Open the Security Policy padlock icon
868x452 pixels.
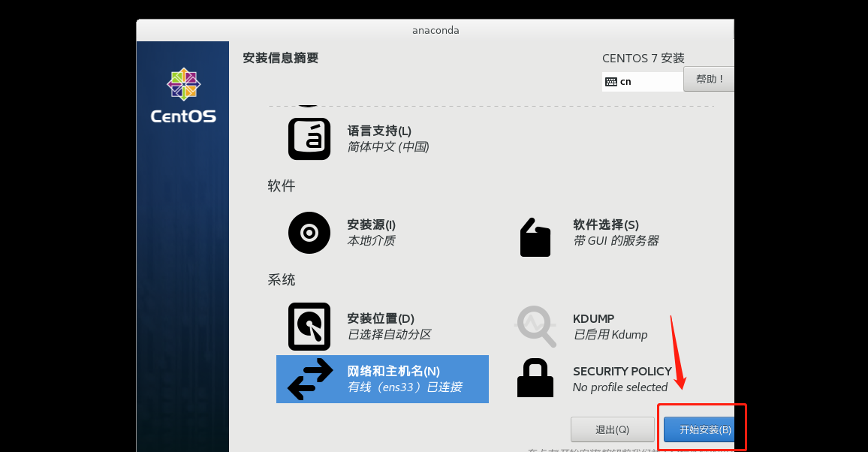point(535,378)
